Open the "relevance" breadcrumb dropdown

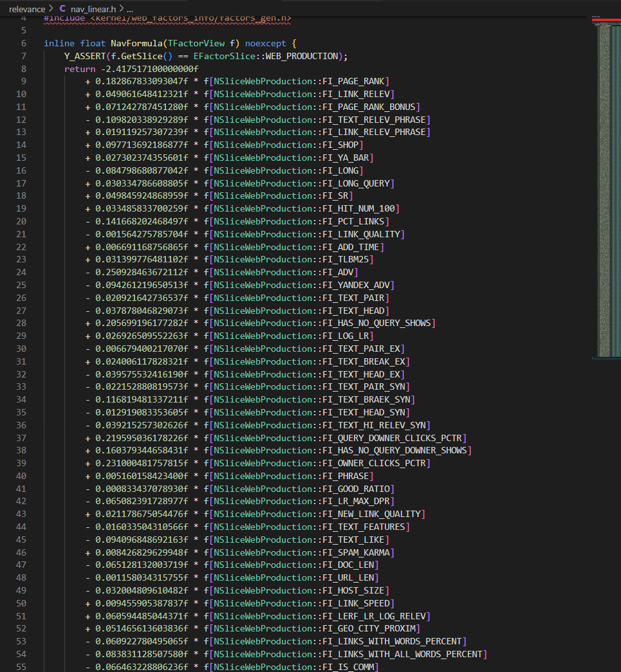[x=26, y=9]
